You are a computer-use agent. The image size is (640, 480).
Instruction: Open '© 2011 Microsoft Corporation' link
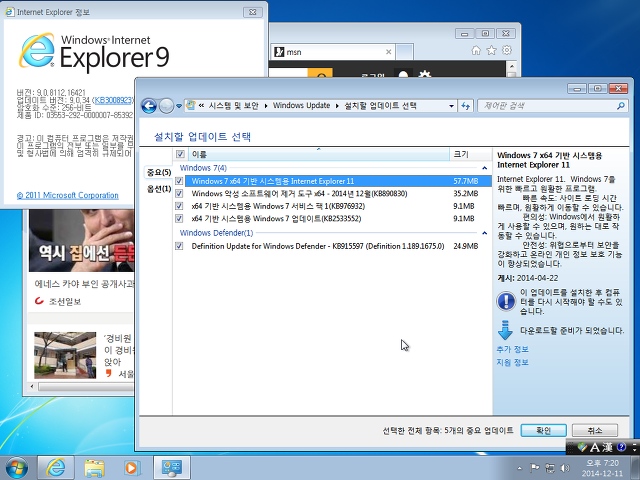point(68,196)
